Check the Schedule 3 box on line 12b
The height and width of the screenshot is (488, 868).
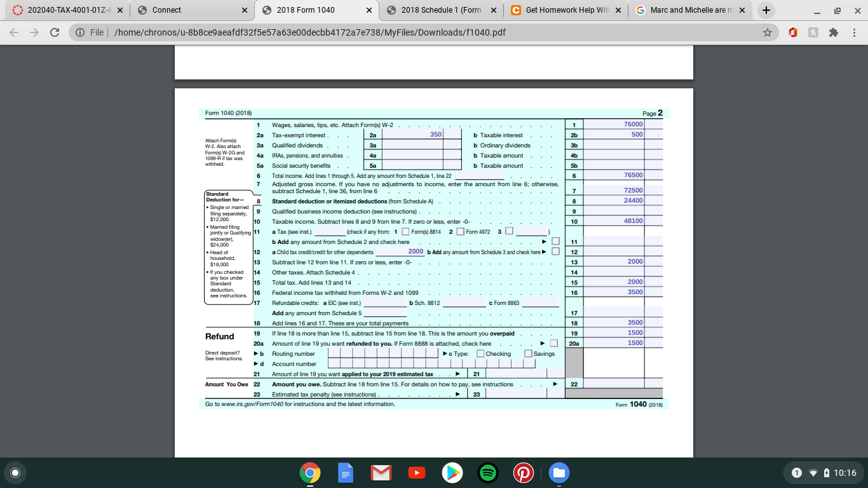(x=556, y=252)
